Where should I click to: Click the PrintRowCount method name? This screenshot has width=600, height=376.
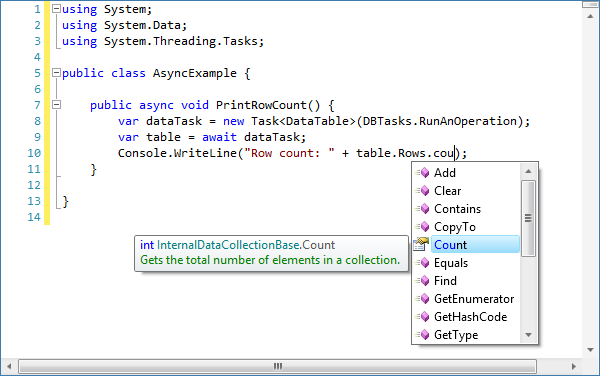(262, 105)
